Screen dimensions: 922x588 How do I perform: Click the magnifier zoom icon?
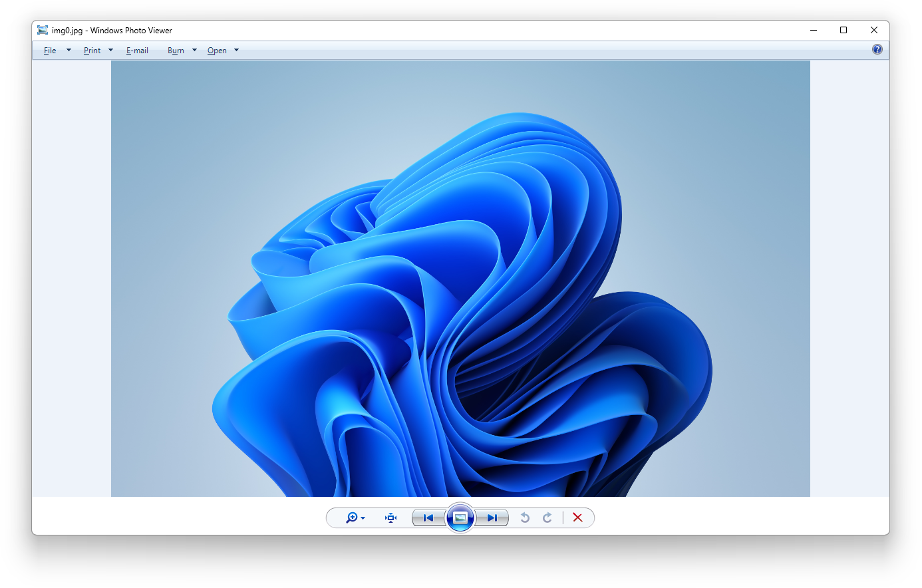click(x=352, y=517)
